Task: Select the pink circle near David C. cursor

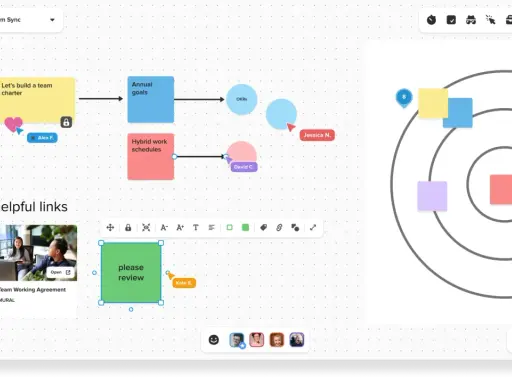Action: [242, 151]
